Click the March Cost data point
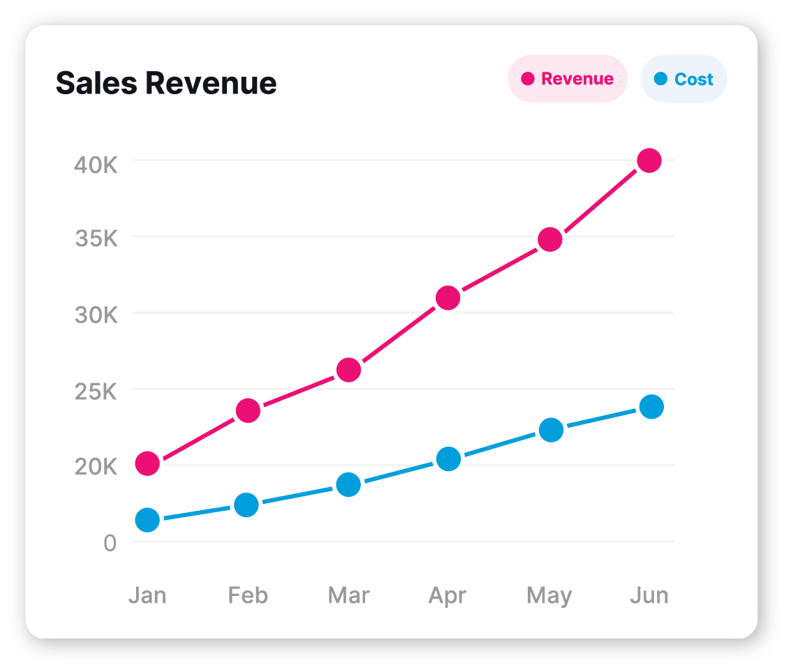 [x=348, y=484]
